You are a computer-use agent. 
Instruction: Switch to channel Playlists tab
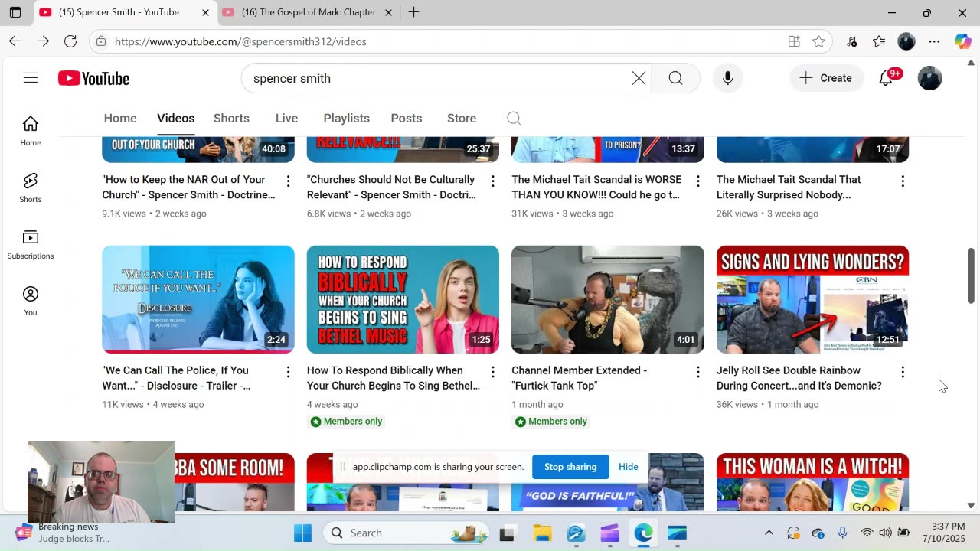[346, 118]
